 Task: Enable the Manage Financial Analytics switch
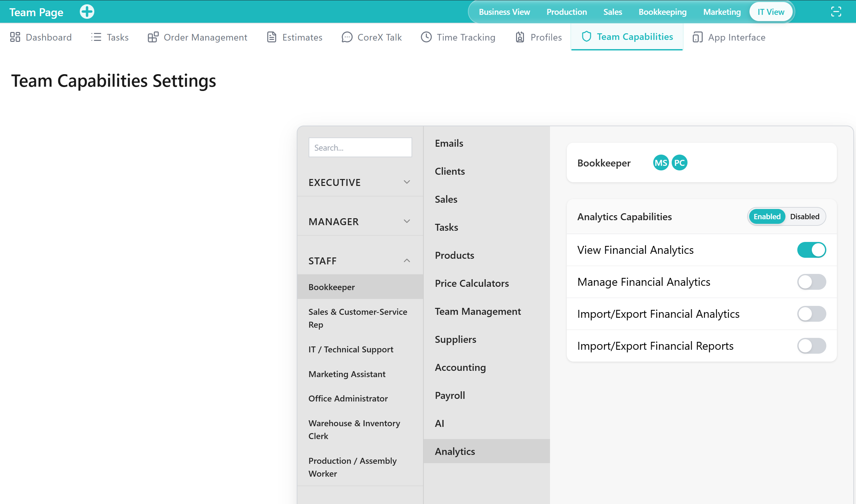[x=811, y=282]
